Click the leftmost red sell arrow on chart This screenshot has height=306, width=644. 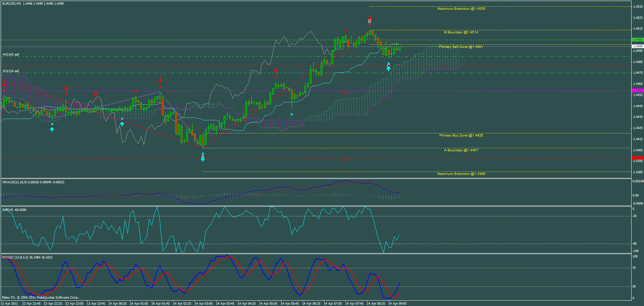pyautogui.click(x=4, y=84)
